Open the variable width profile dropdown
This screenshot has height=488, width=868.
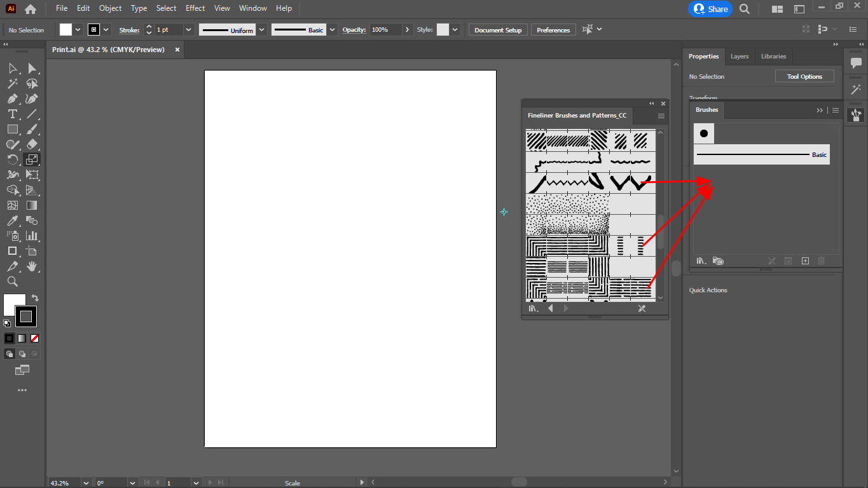tap(261, 29)
